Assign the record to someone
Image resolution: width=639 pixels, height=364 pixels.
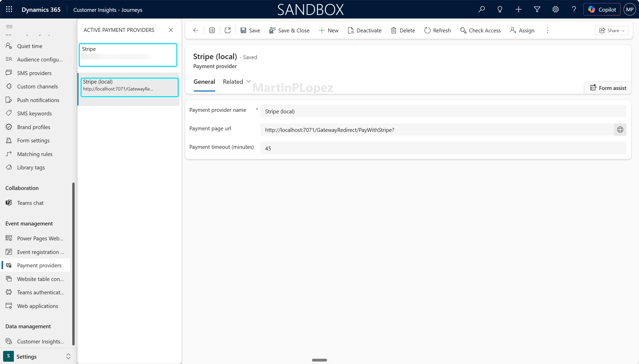coord(522,30)
